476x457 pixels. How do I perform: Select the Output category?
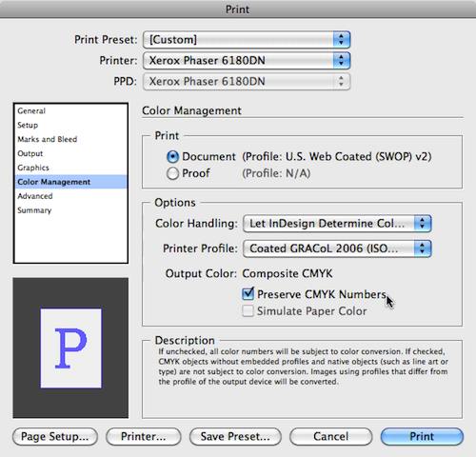pos(70,153)
